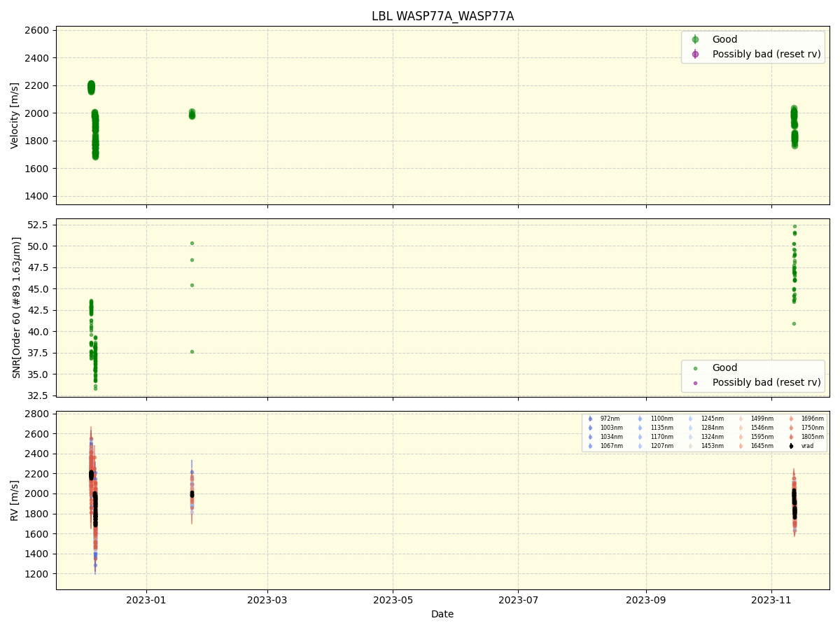Select the 2023-07 date tick label
Image resolution: width=840 pixels, height=630 pixels.
click(518, 599)
